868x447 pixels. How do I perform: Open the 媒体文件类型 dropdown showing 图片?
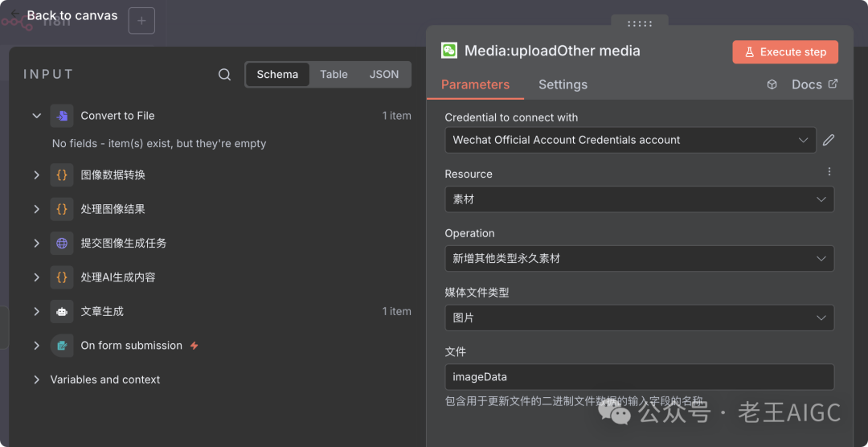640,318
